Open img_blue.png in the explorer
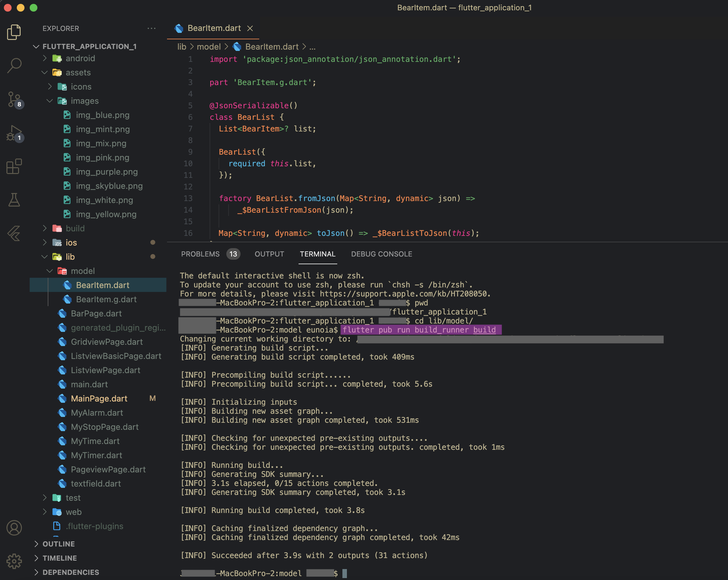 [103, 115]
